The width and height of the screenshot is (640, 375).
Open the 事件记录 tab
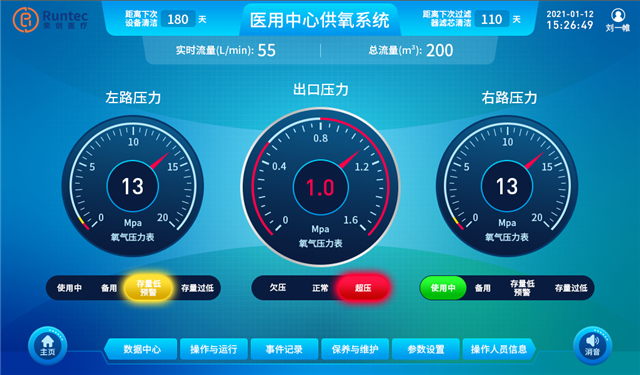point(284,349)
